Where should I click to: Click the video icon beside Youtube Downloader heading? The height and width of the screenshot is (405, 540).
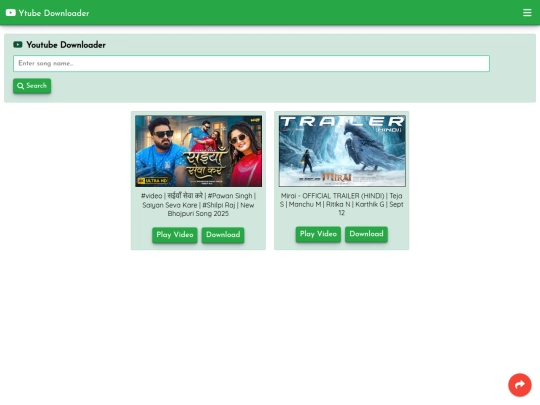[18, 44]
